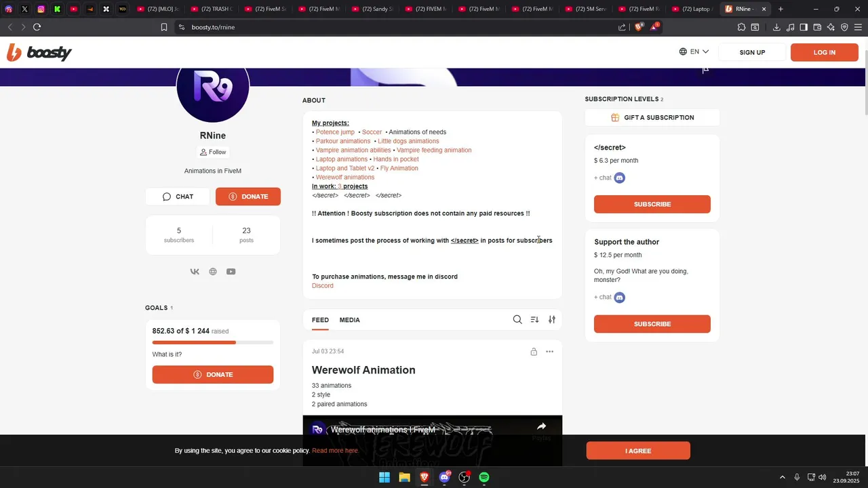Screen dimensions: 868x488
Task: Click the 23 posts counter
Action: [246, 235]
